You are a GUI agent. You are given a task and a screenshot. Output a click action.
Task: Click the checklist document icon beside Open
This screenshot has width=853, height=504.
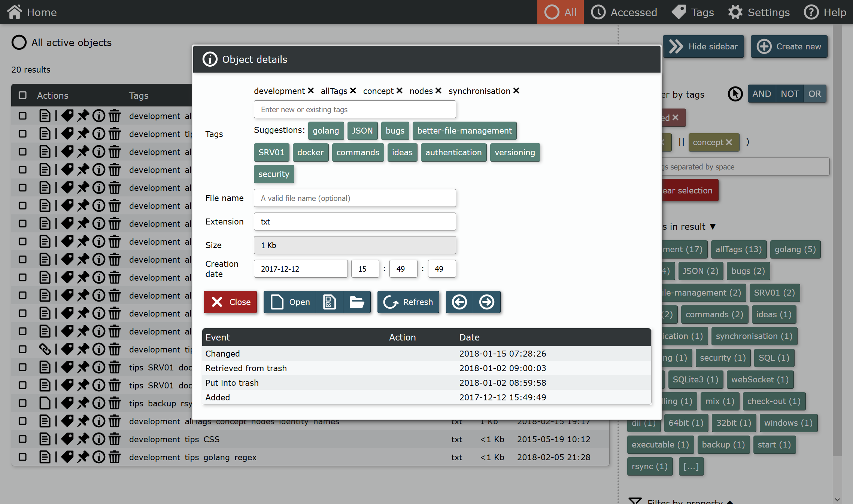[x=330, y=302]
